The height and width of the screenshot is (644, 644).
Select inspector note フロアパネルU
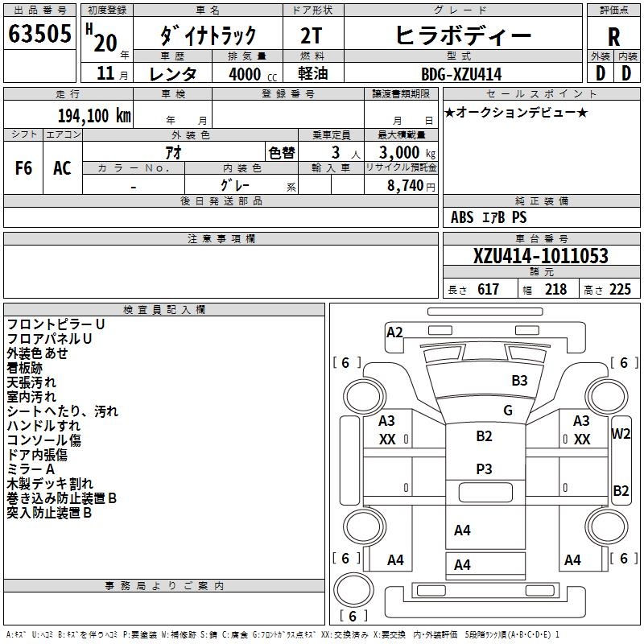pos(49,339)
